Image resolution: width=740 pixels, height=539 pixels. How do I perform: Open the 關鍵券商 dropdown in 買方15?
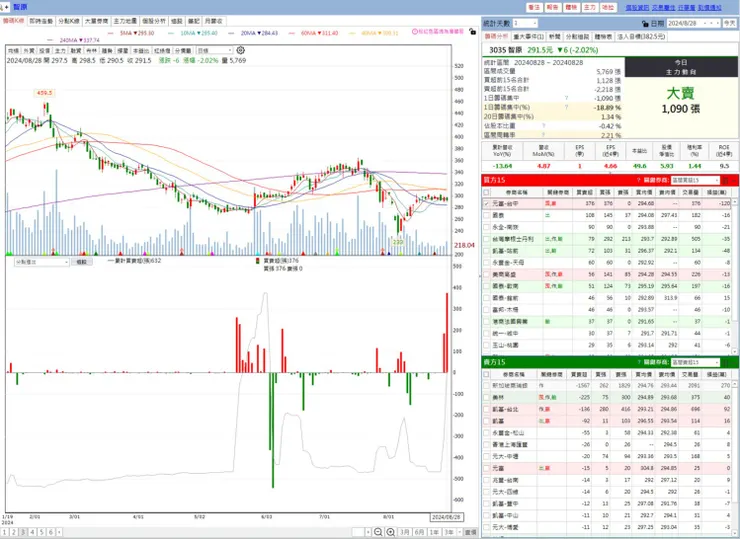coord(695,180)
